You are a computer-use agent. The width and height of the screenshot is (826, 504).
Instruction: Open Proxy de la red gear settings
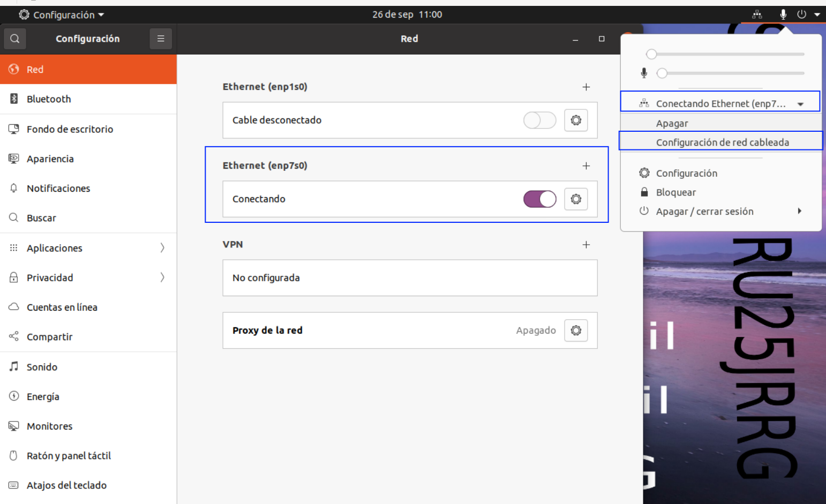coord(576,330)
